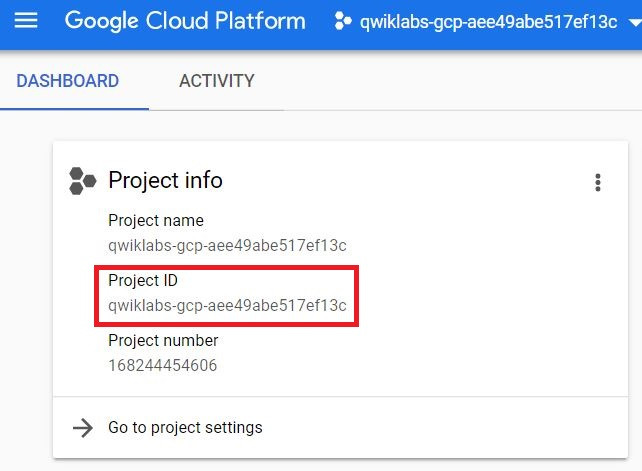Viewport: 642px width, 471px height.
Task: Switch to the Dashboard tab
Action: (67, 81)
